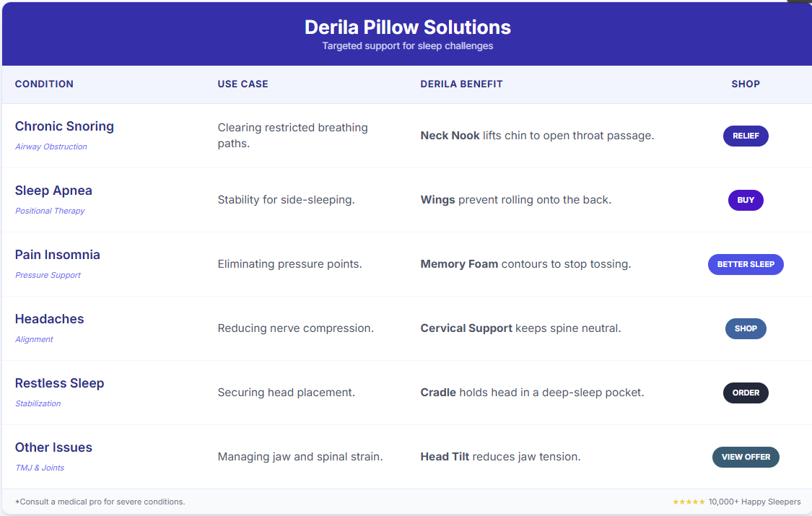Click the USE CASE column header
Viewport: 812px width, 516px height.
coord(243,84)
